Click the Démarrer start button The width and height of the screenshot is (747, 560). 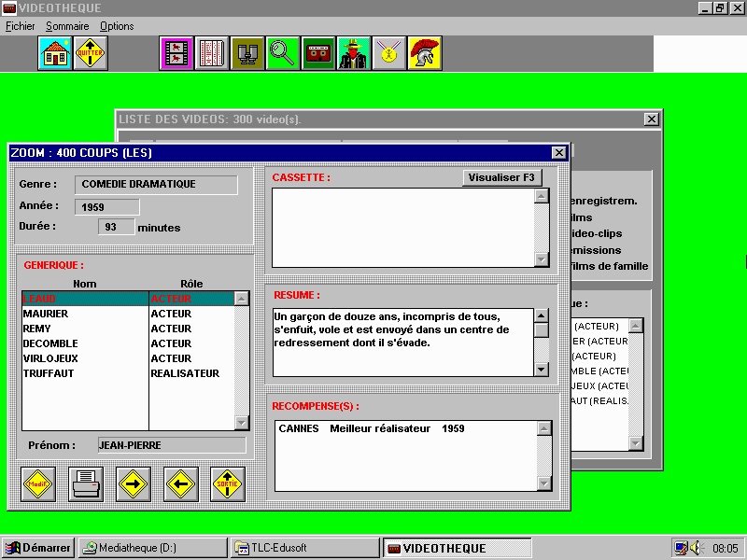point(38,548)
